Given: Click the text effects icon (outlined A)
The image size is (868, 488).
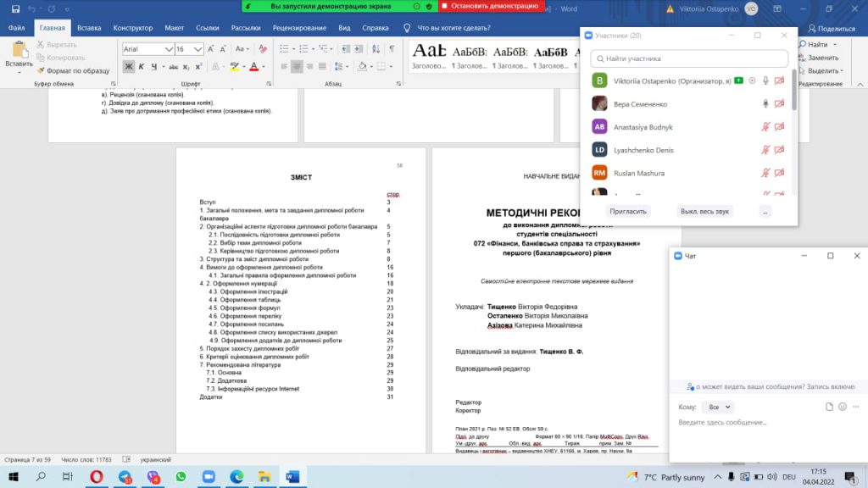Looking at the screenshot, I should coord(215,67).
